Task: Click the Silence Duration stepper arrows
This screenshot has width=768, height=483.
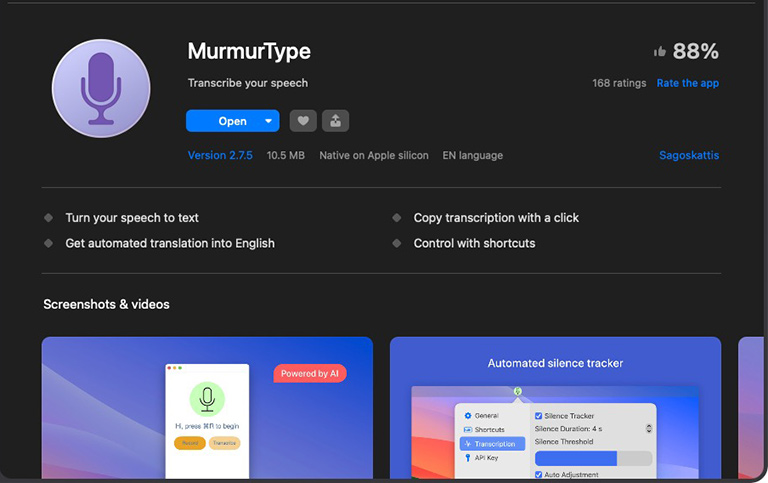Action: (648, 429)
